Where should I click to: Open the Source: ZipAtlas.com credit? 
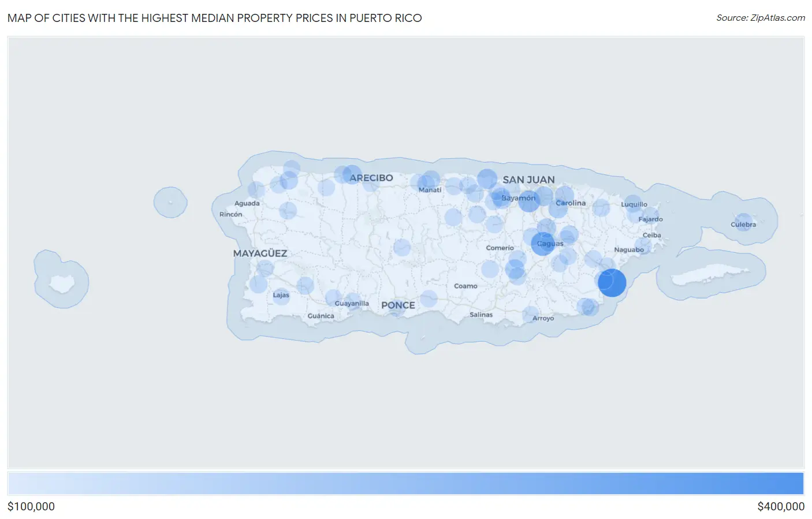pyautogui.click(x=761, y=18)
